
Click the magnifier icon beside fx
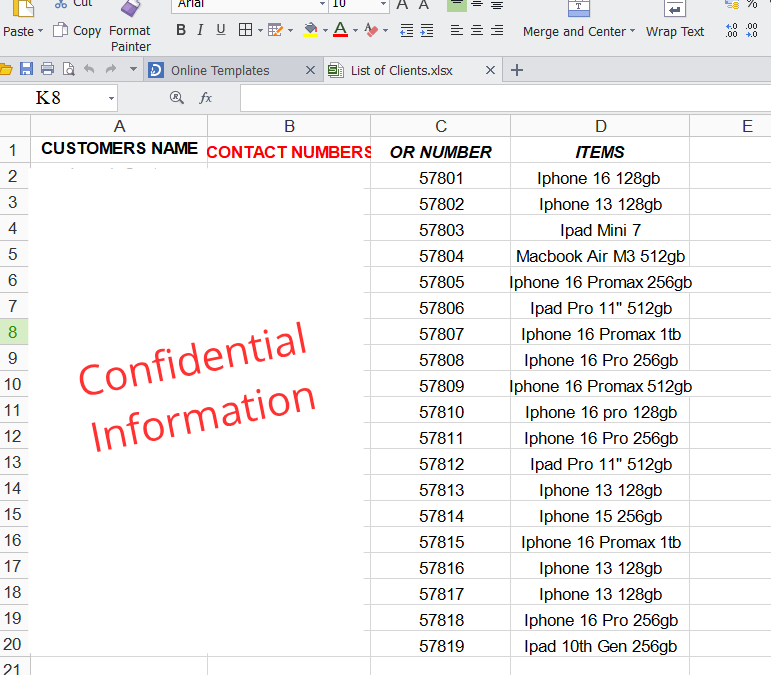(x=177, y=97)
